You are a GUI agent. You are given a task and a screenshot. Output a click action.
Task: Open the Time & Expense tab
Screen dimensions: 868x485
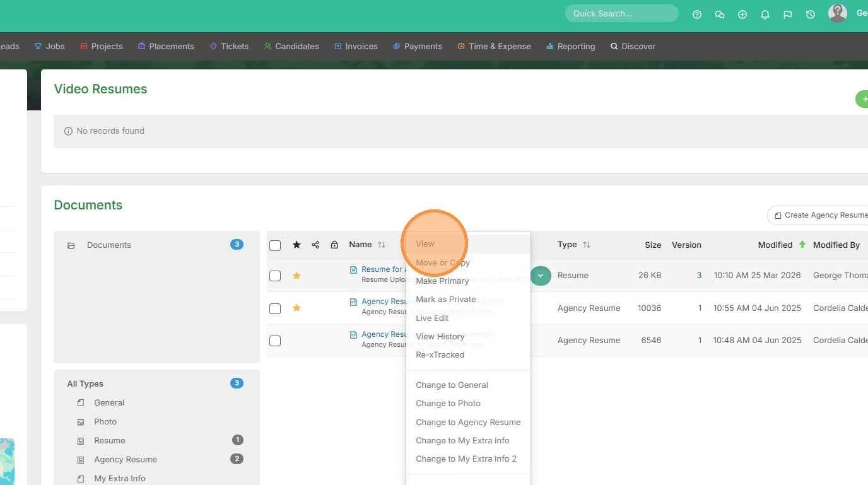494,46
